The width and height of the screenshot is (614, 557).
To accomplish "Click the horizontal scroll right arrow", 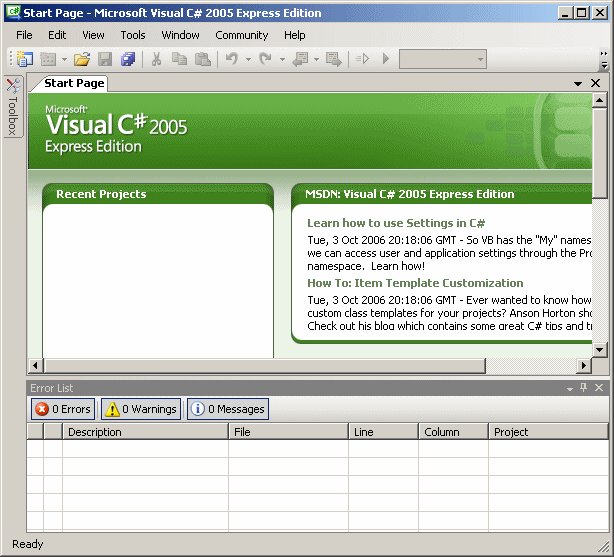I will [584, 365].
